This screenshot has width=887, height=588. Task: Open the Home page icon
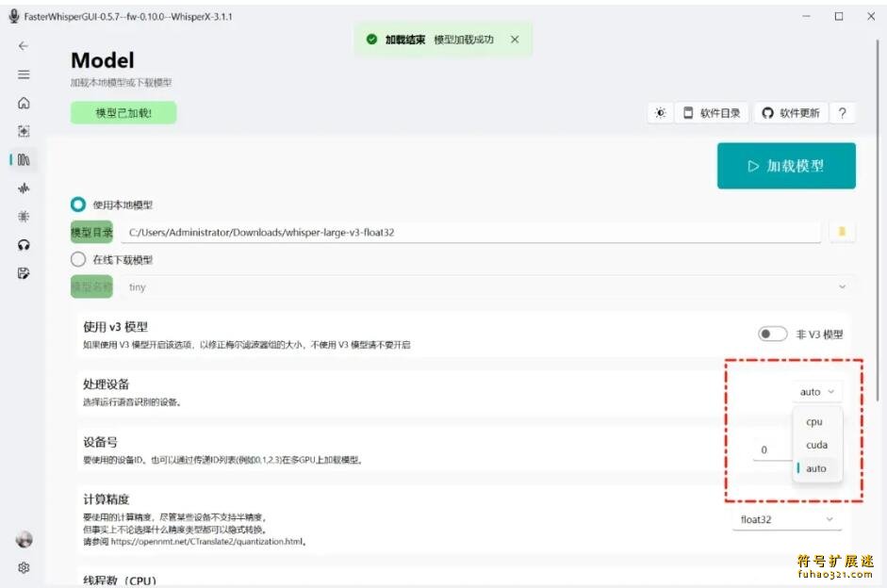click(24, 103)
